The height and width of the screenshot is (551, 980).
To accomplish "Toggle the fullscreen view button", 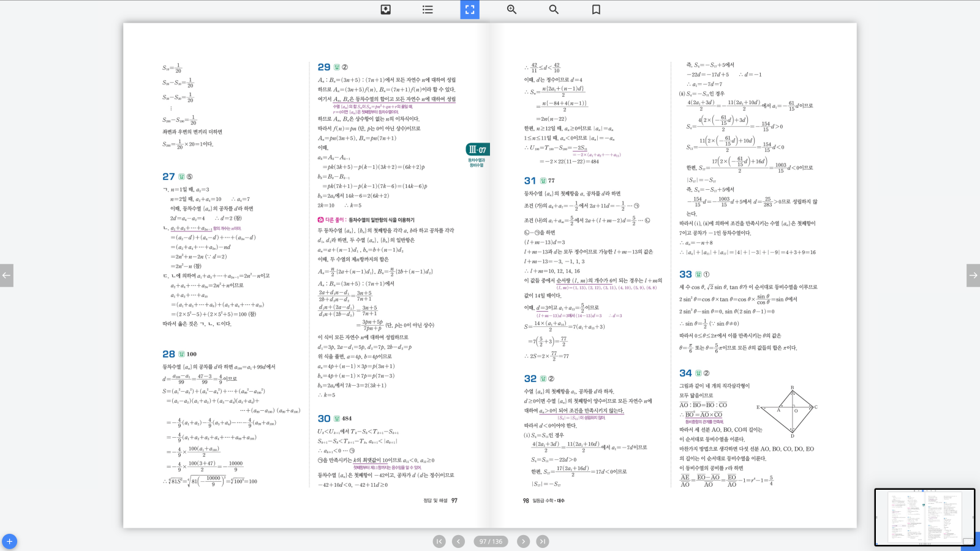I will [470, 9].
